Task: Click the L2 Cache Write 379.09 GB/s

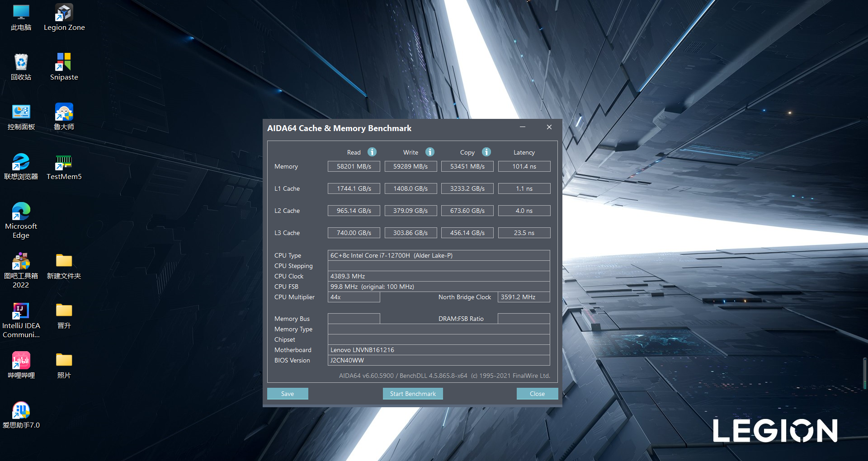Action: point(410,211)
